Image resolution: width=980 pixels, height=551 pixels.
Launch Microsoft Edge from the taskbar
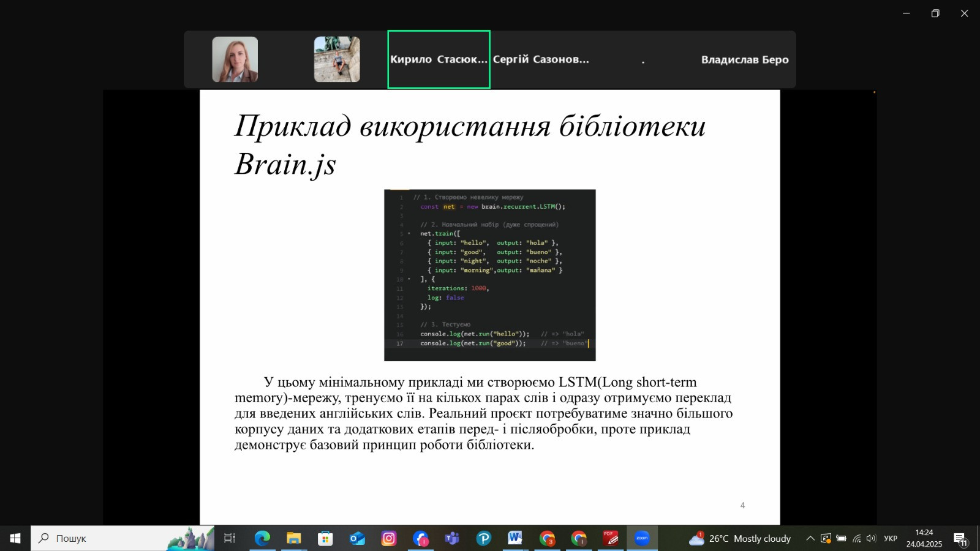262,538
